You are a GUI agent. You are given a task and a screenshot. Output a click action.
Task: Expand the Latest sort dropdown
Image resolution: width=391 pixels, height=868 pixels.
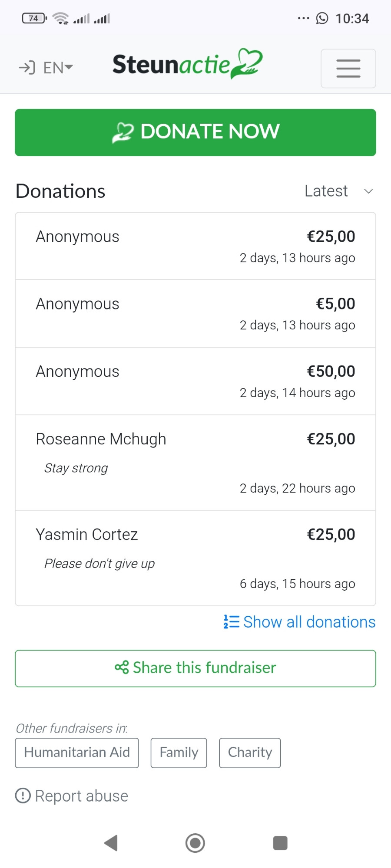339,191
